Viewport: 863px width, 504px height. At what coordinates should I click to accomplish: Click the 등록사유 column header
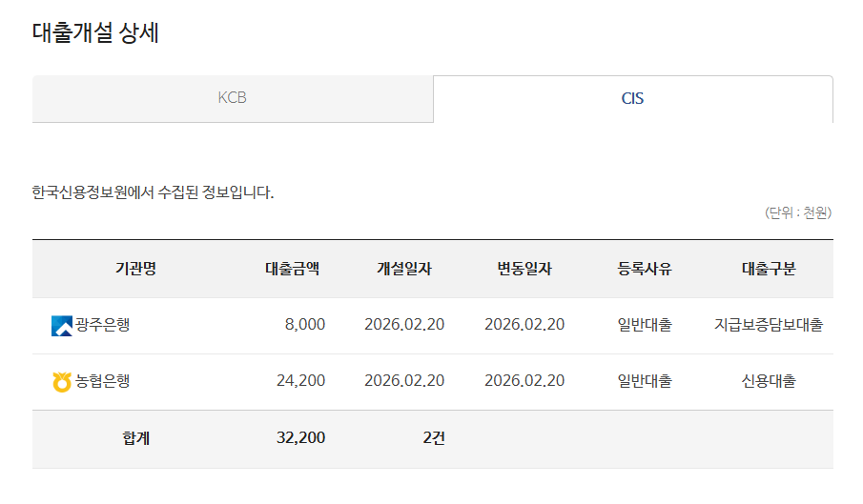point(645,269)
